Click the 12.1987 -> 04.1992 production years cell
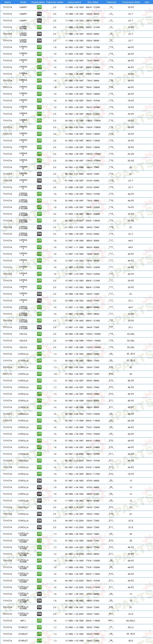Image resolution: width=153 pixels, height=644 pixels. [x=74, y=321]
